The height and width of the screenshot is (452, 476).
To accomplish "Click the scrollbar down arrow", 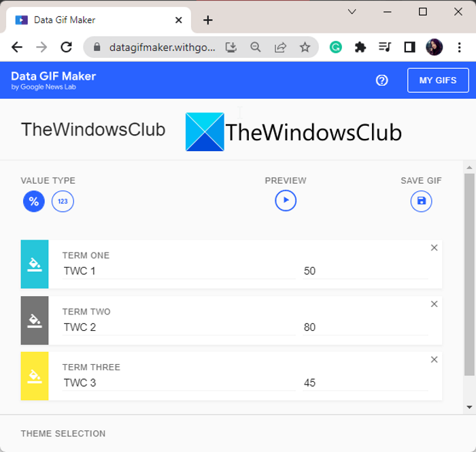I will [470, 407].
